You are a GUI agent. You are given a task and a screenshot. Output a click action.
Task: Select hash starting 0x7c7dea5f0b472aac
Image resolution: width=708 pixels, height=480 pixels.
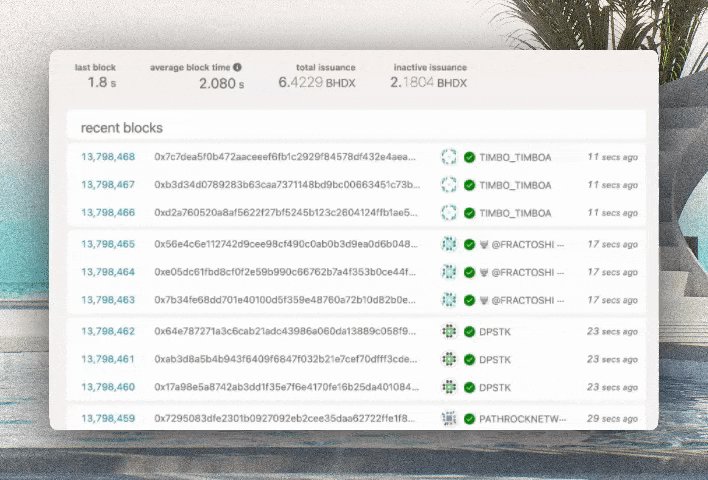[285, 157]
